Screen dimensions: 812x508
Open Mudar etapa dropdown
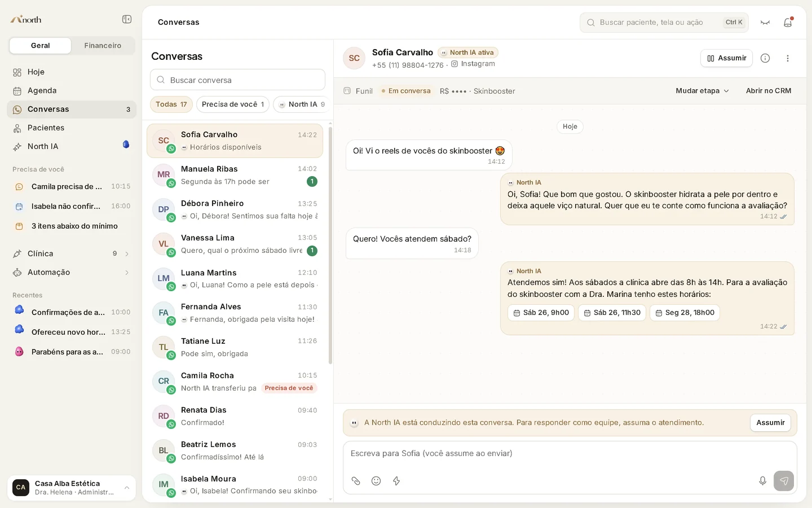[x=702, y=91]
